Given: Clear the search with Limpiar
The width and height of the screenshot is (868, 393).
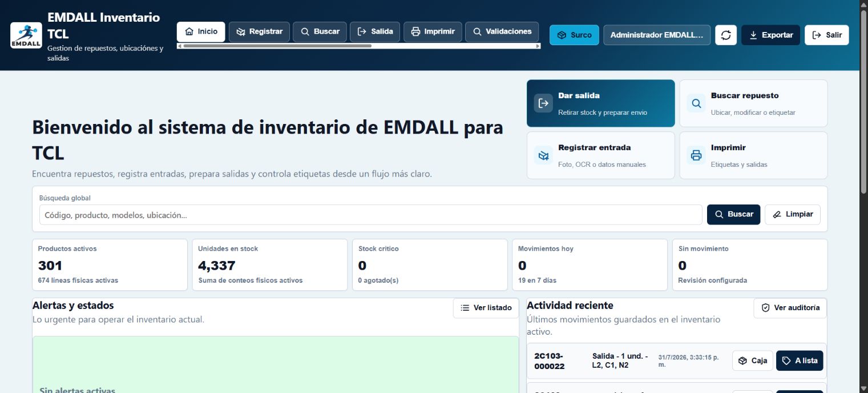Looking at the screenshot, I should 793,214.
